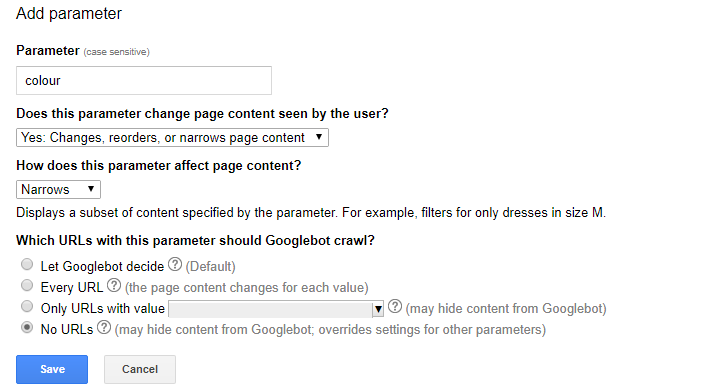Click the Every URL label text
Screen dimensions: 723x392
tap(72, 288)
